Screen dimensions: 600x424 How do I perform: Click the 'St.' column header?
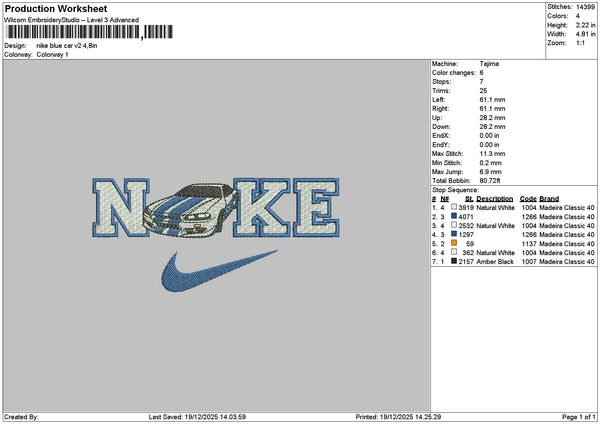[x=470, y=199]
